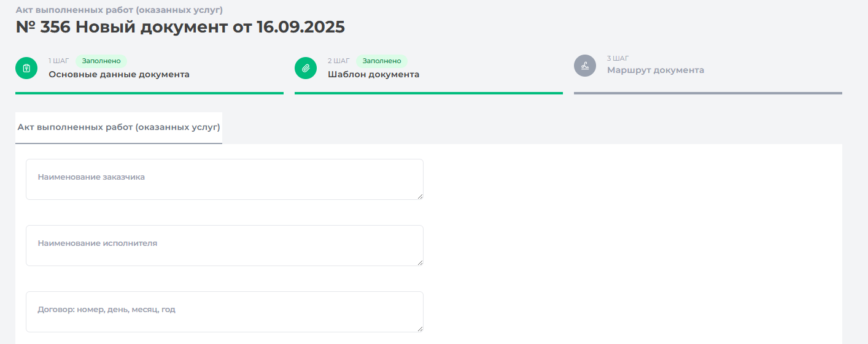Click the gray progress bar under step 3

tap(708, 93)
